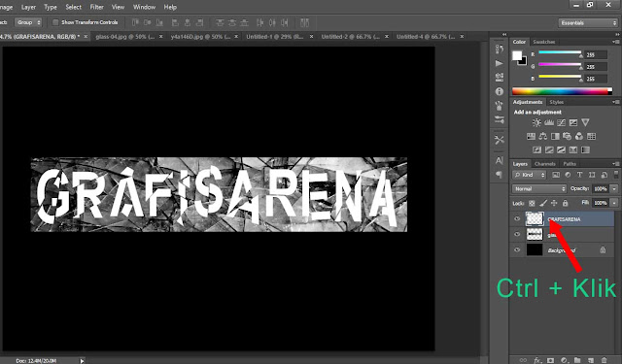Hide the GRAFISARENA layer
622x364 pixels.
pyautogui.click(x=517, y=218)
